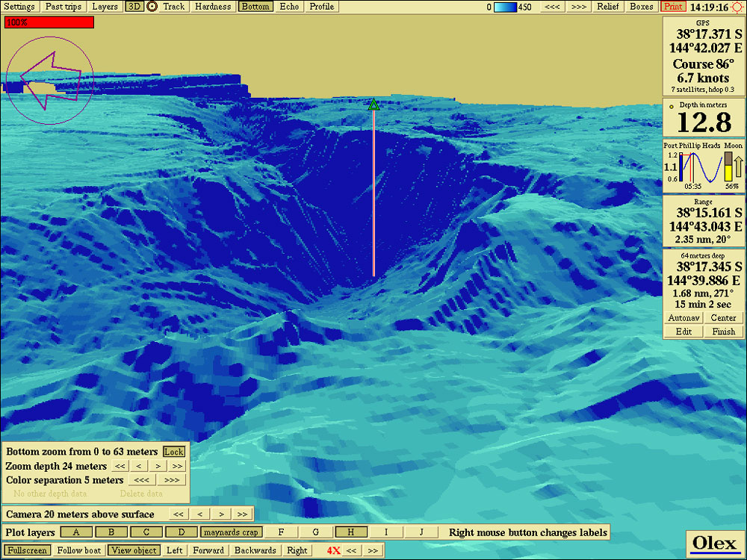The height and width of the screenshot is (560, 747).
Task: Toggle Relief shading
Action: pyautogui.click(x=608, y=7)
